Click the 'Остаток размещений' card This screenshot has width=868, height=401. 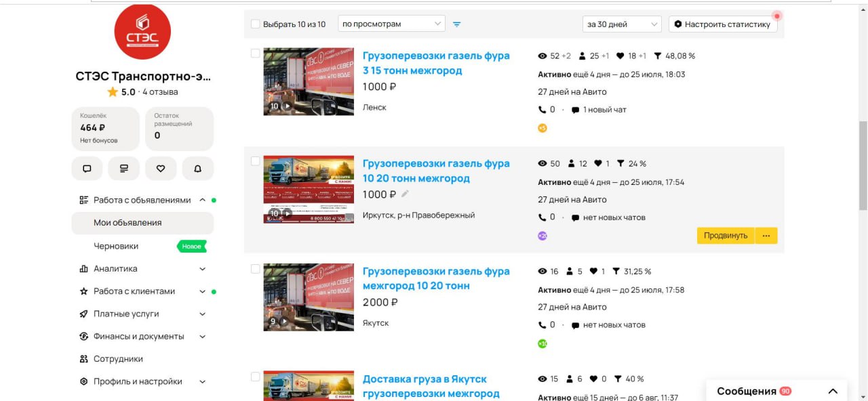click(179, 129)
